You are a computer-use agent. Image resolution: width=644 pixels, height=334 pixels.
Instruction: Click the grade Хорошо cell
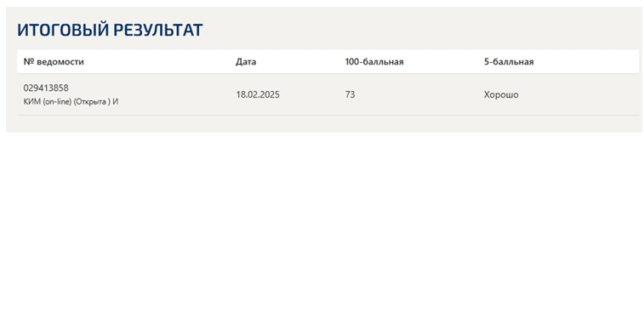tap(501, 94)
